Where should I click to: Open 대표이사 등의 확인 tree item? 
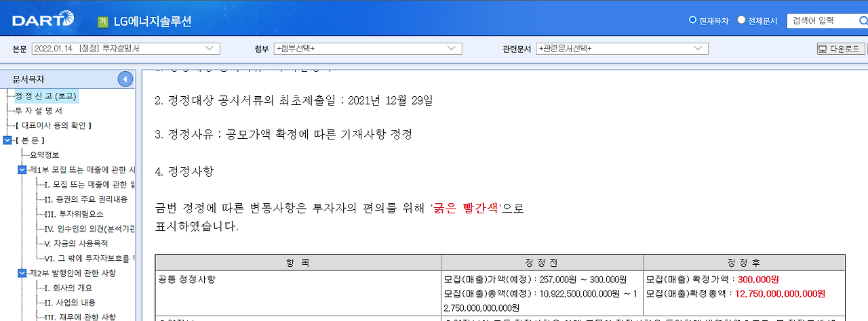tap(53, 125)
